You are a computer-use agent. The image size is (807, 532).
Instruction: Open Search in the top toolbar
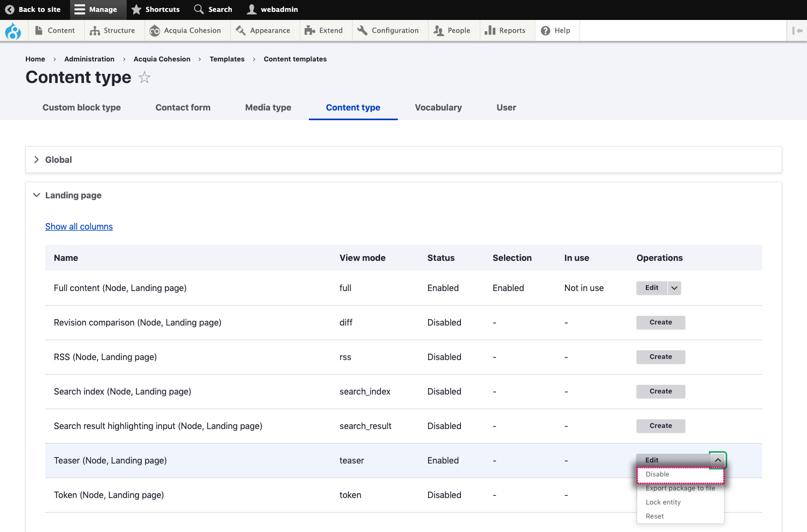213,9
